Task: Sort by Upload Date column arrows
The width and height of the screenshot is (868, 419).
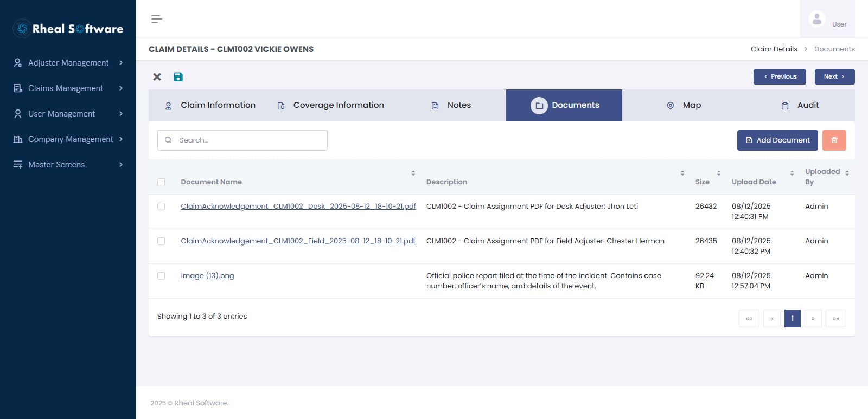Action: pyautogui.click(x=792, y=173)
